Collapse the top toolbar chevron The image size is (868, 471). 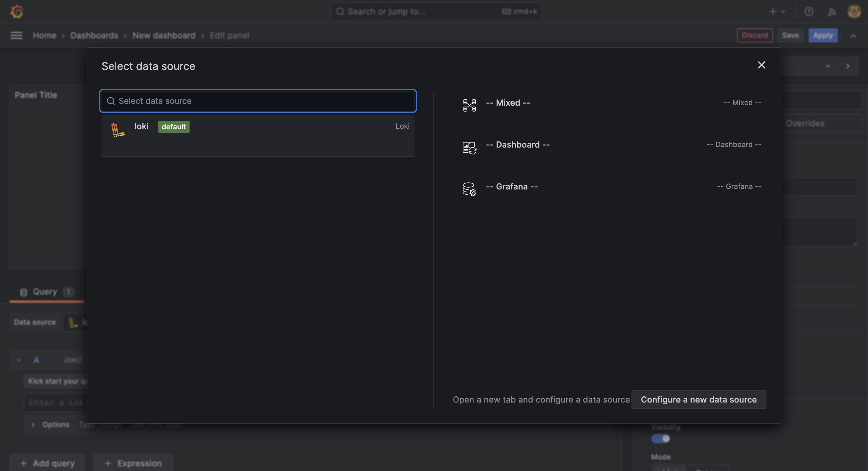[x=853, y=36]
